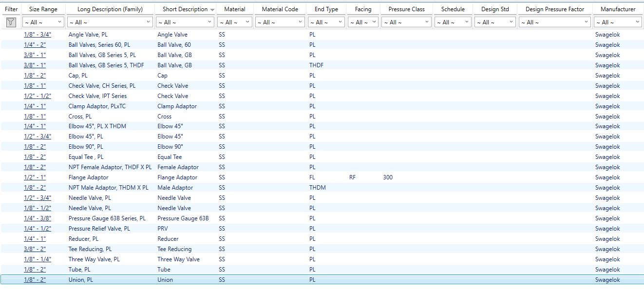Viewport: 644px width, 292px height.
Task: Sort by End Type column header
Action: point(326,9)
